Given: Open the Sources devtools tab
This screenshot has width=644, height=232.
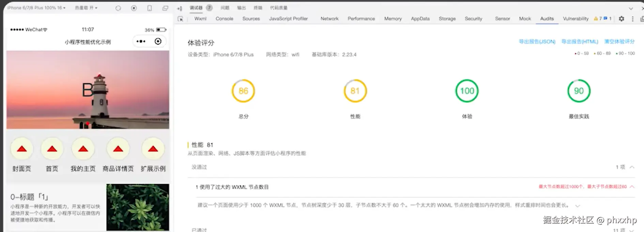Looking at the screenshot, I should point(251,19).
